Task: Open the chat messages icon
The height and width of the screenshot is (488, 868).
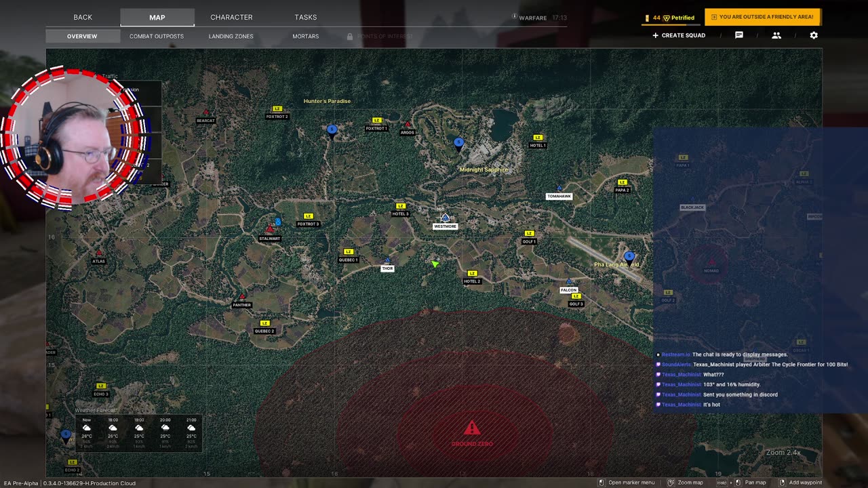Action: pyautogui.click(x=739, y=35)
